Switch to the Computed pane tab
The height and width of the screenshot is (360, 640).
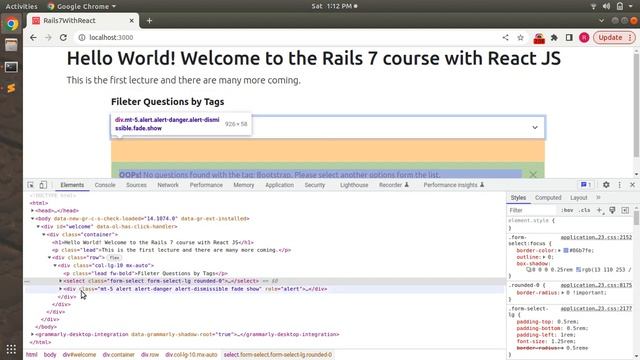coord(548,198)
